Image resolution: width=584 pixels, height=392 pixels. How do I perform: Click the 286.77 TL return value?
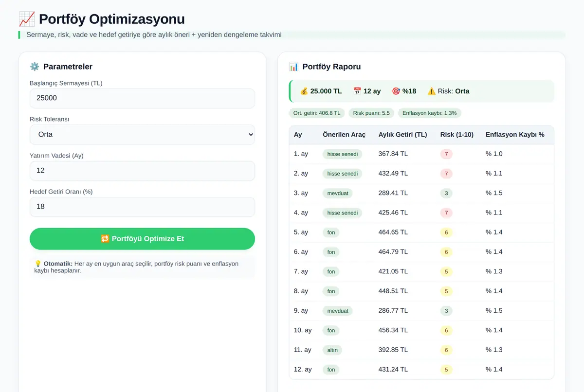pos(393,310)
